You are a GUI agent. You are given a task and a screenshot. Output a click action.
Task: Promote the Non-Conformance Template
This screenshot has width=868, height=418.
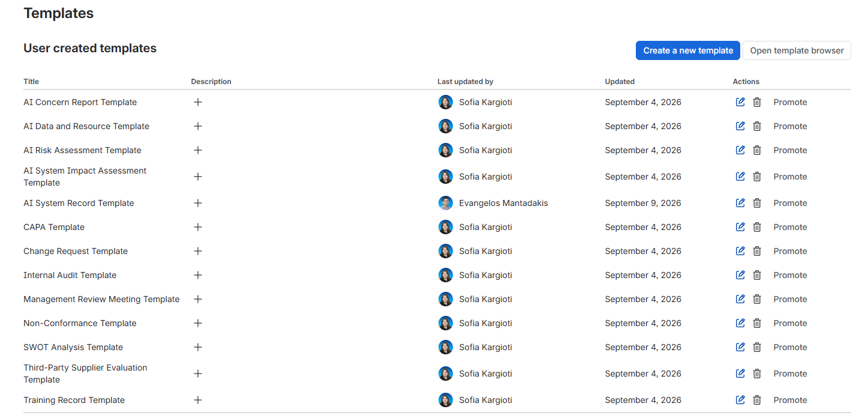click(x=790, y=323)
